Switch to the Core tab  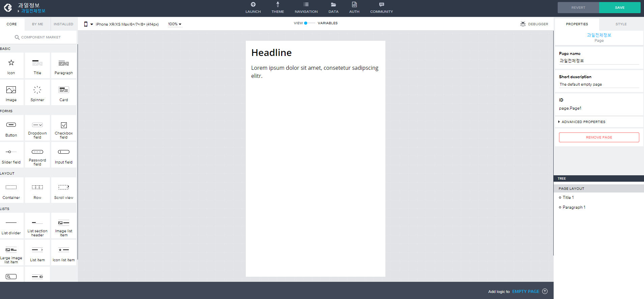coord(12,24)
